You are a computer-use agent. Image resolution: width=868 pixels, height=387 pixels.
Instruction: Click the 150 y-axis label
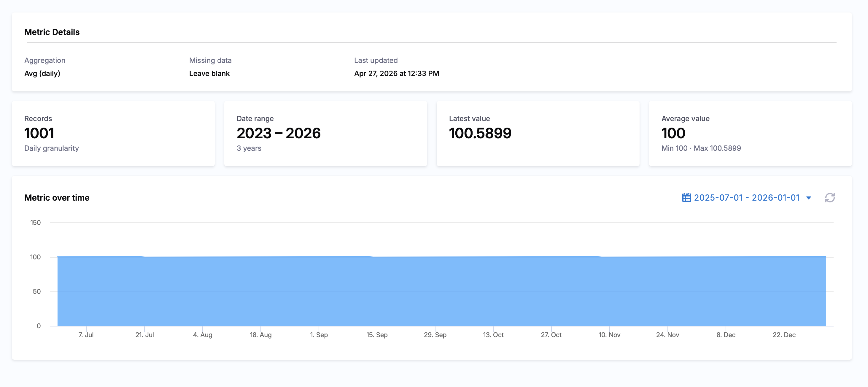[x=35, y=223]
